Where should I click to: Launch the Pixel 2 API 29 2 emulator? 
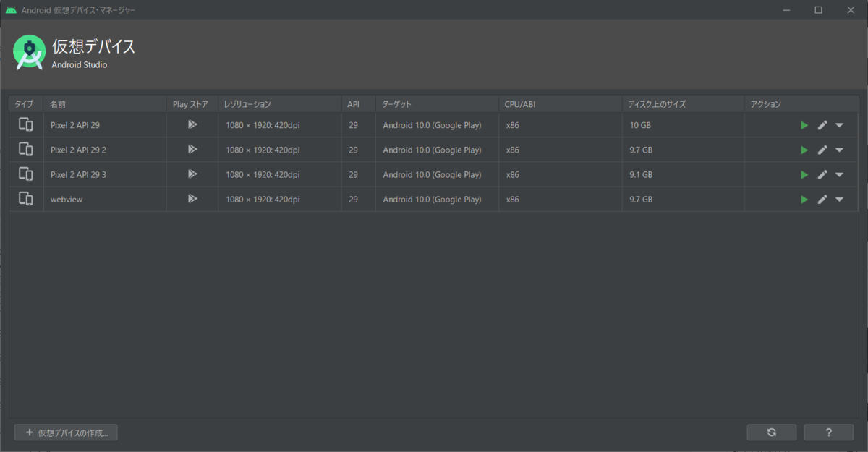coord(804,150)
